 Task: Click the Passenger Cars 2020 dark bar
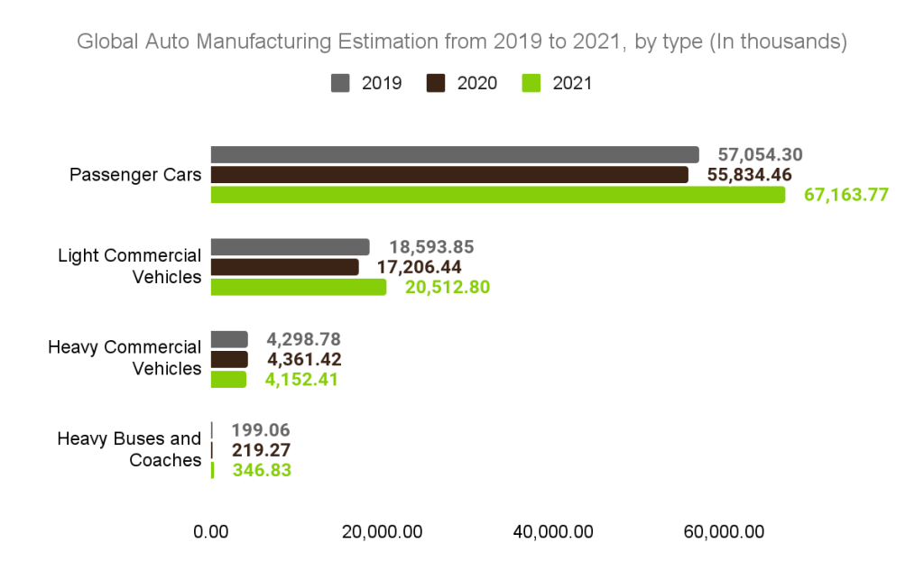[x=451, y=172]
